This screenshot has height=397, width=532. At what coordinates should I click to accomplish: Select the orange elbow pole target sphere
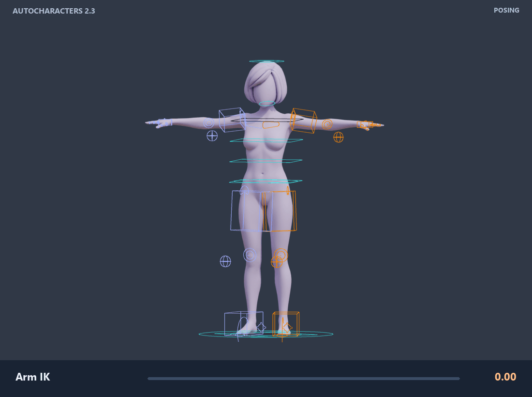tap(338, 137)
